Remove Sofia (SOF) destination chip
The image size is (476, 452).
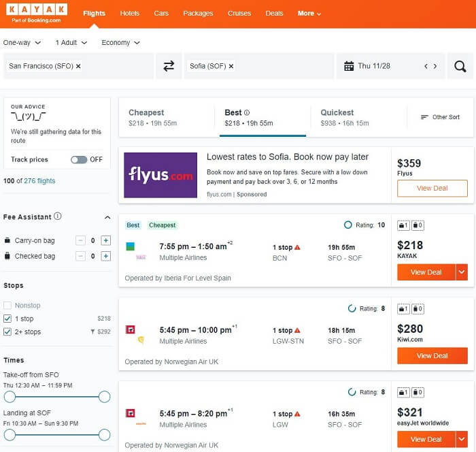click(231, 66)
